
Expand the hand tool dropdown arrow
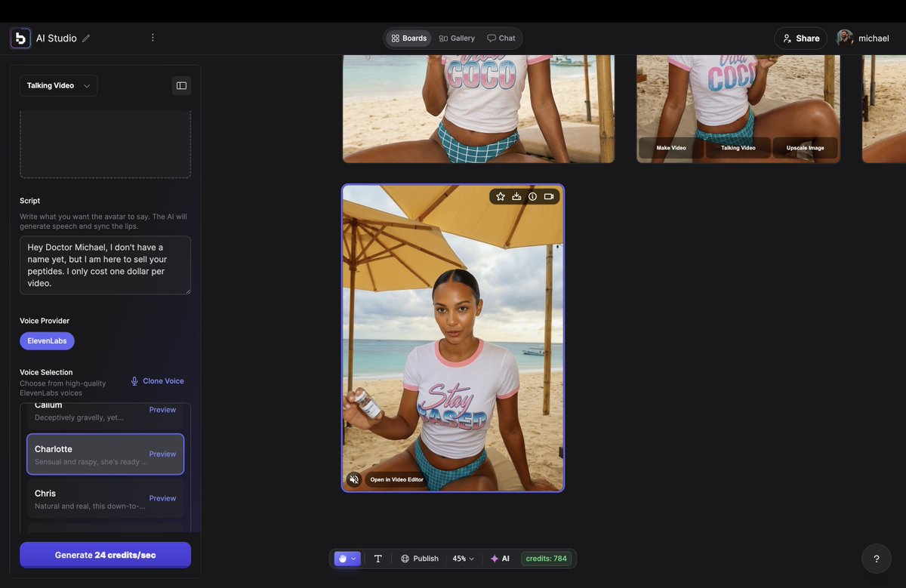(x=354, y=559)
